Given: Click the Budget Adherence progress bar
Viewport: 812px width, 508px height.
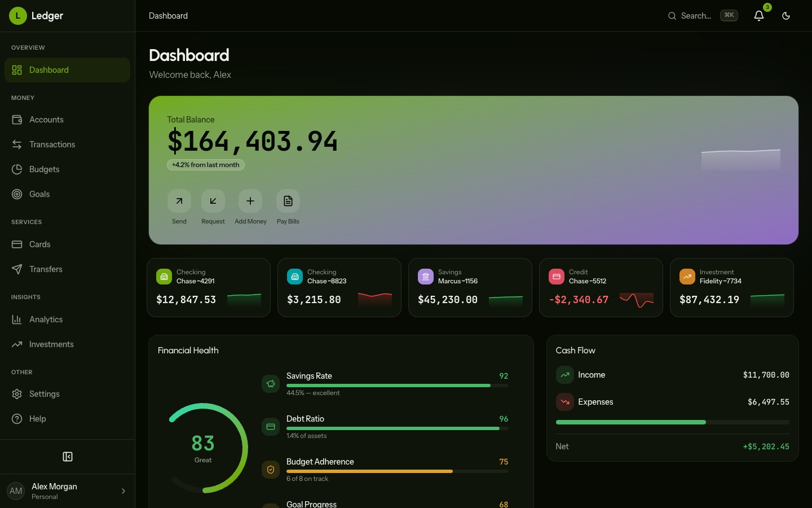Looking at the screenshot, I should [398, 471].
